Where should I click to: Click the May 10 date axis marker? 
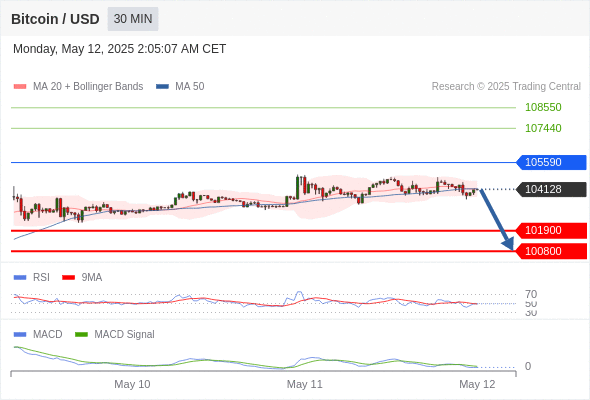point(132,384)
